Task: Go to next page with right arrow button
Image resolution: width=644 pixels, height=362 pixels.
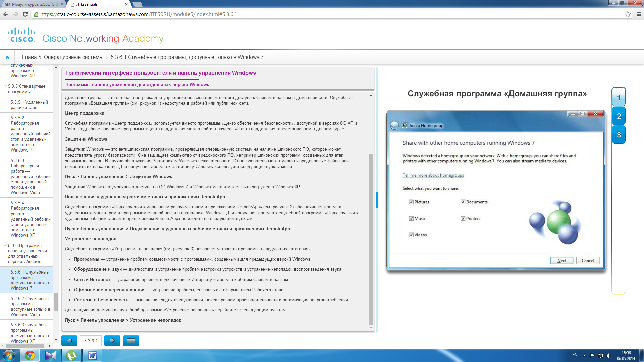Action: 112,341
